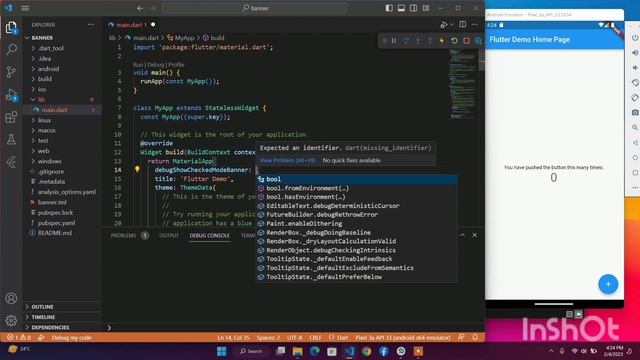This screenshot has width=640, height=360.
Task: Open the Testing flask view
Action: point(11,140)
